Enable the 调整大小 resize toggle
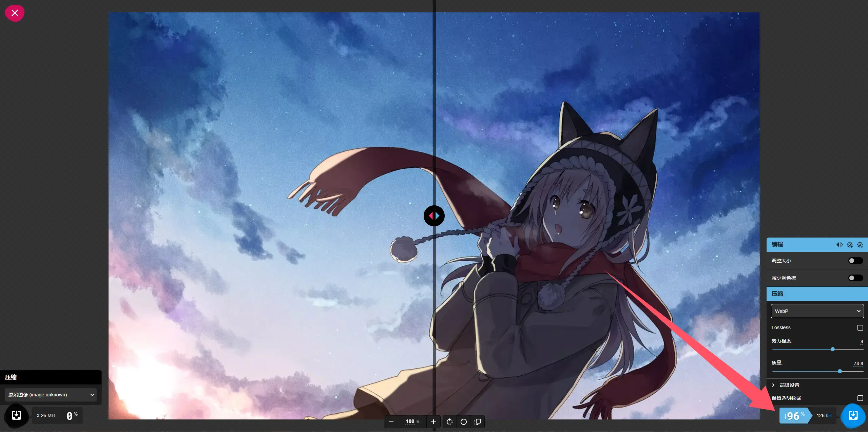This screenshot has width=868, height=432. (855, 260)
